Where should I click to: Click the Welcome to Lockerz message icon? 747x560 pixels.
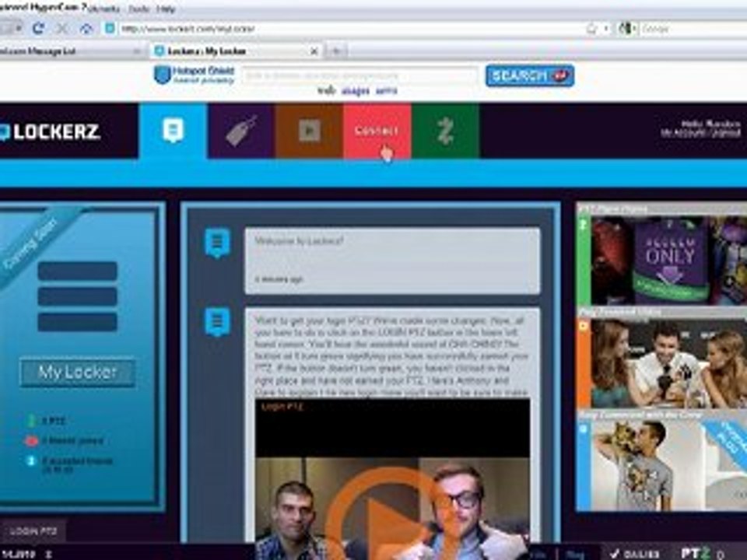[x=217, y=243]
